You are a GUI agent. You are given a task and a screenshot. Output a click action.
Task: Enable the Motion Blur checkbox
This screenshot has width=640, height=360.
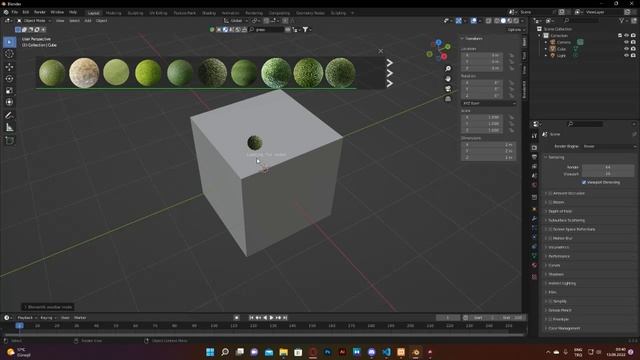pos(550,238)
